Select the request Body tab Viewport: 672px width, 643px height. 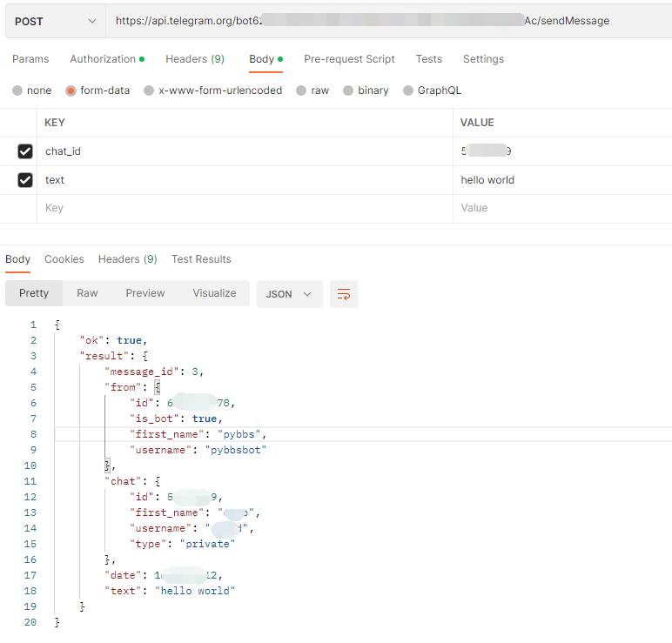[x=265, y=59]
